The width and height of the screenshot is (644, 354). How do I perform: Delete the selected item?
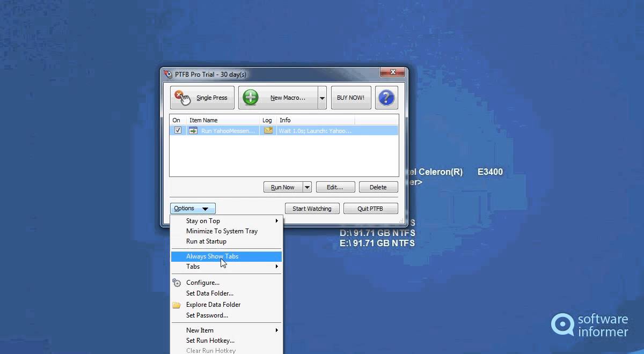pyautogui.click(x=378, y=187)
